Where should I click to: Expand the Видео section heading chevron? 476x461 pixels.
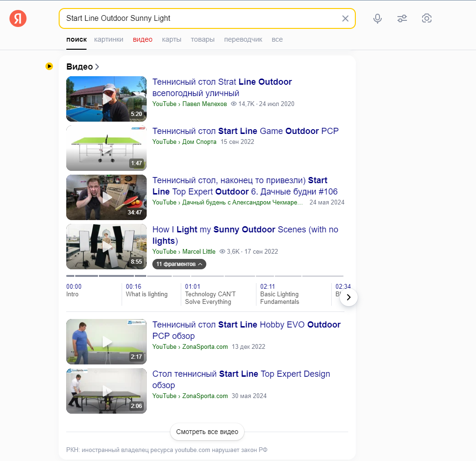click(97, 67)
